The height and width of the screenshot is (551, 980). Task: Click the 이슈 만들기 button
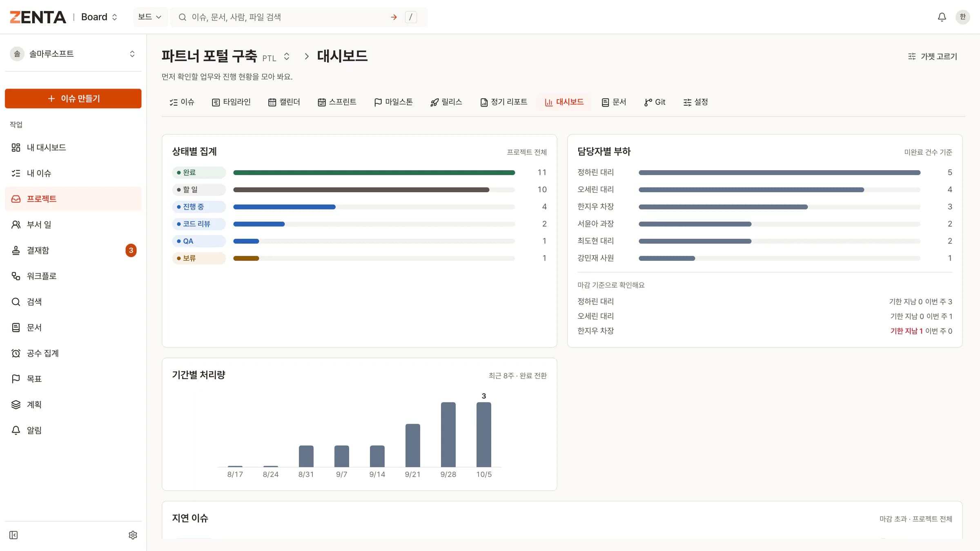pyautogui.click(x=73, y=98)
